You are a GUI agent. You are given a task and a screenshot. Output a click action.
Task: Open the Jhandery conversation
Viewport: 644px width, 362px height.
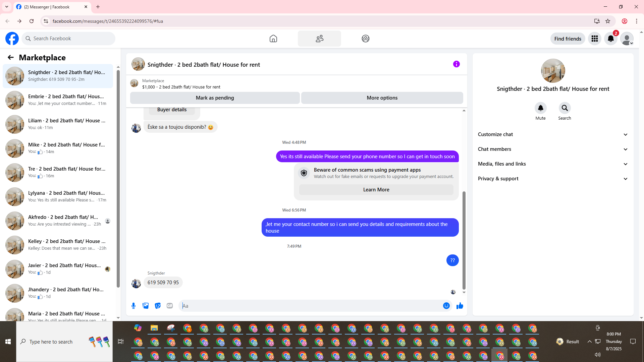(58, 293)
